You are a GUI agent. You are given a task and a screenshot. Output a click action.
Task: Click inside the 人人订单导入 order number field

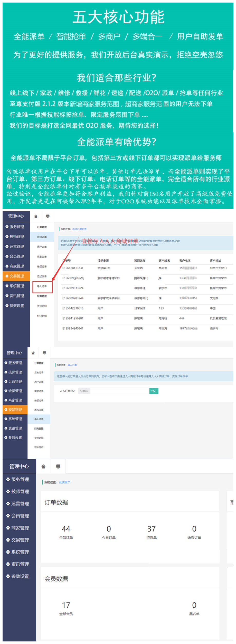point(119,391)
